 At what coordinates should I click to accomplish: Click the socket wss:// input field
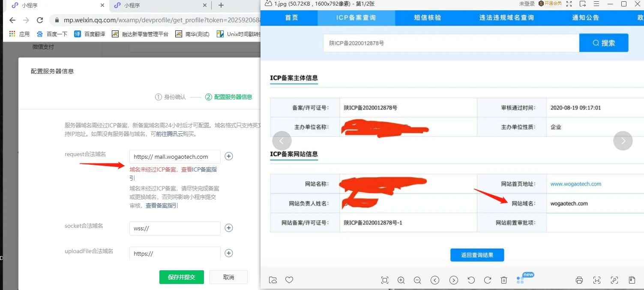click(175, 228)
